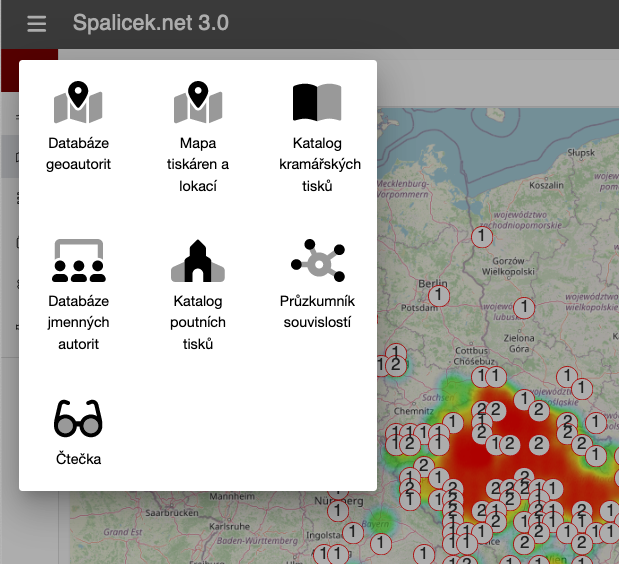Click the Databáze geoautorit map pin icon
The width and height of the screenshot is (619, 564).
pos(78,103)
